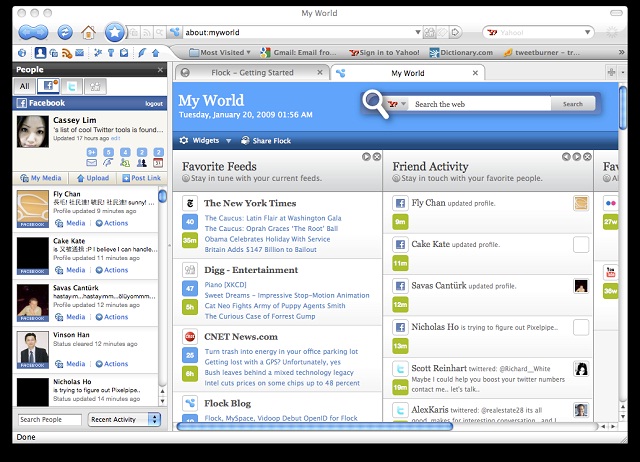Click the Post Link button
Viewport: 640px width, 462px height.
coord(142,178)
